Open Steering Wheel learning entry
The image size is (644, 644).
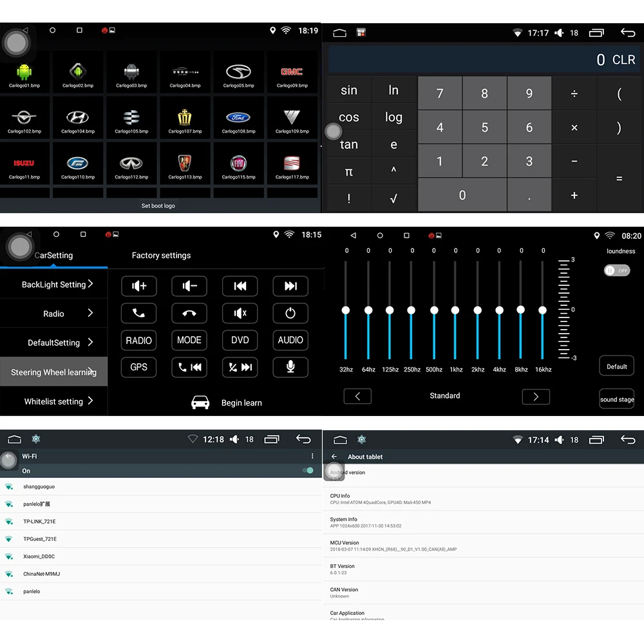(54, 372)
